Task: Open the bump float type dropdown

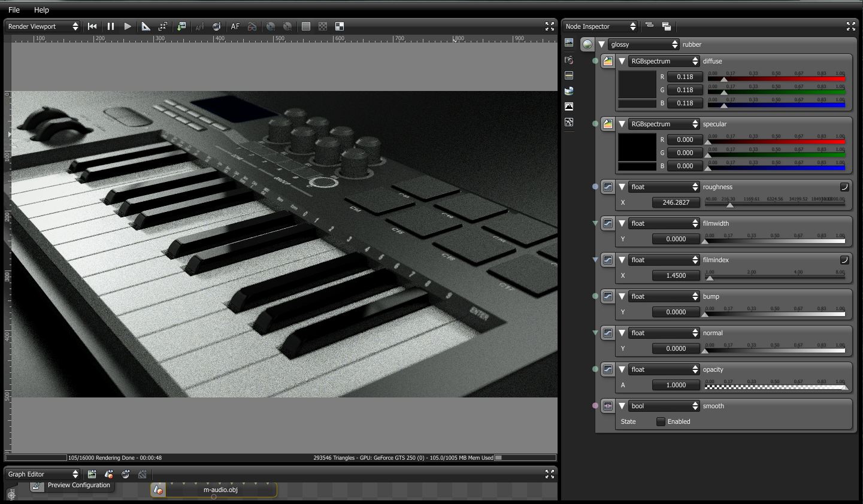Action: [664, 296]
